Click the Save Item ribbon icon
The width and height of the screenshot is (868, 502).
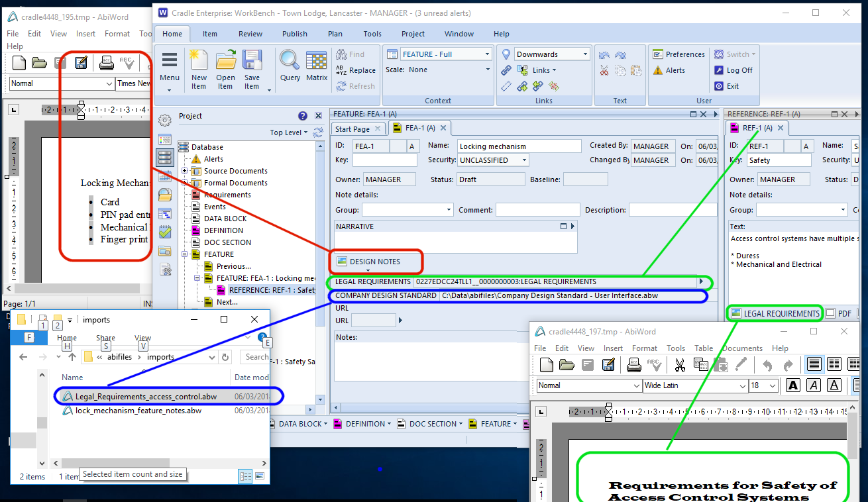click(x=252, y=70)
